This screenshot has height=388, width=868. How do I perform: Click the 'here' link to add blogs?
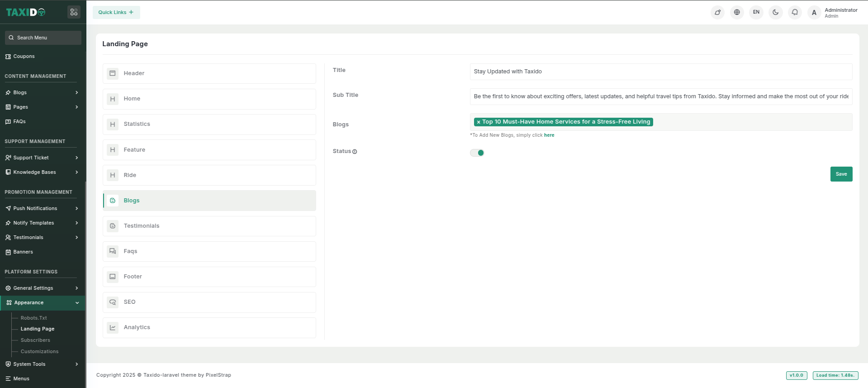(549, 135)
